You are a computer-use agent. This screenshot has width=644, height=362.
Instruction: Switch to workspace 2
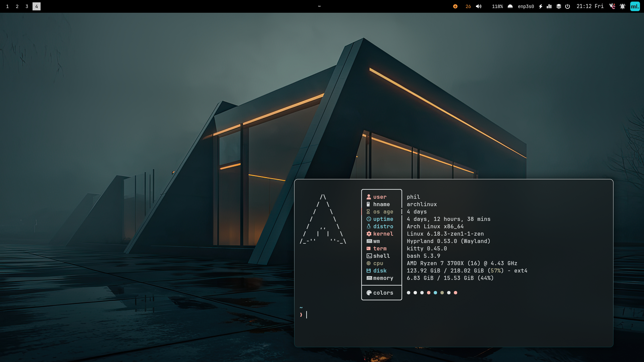(x=17, y=6)
